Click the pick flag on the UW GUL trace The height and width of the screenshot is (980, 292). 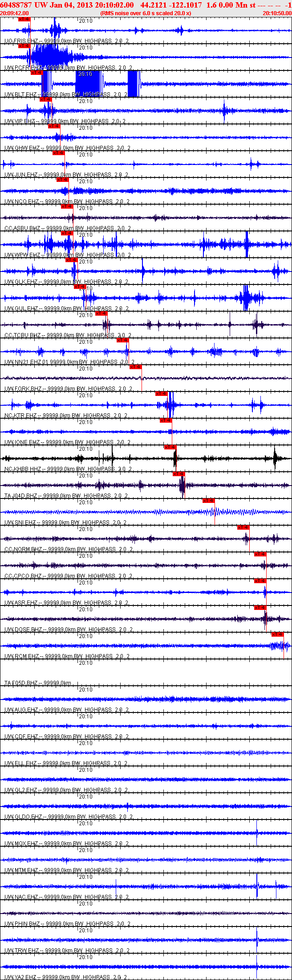[80, 287]
